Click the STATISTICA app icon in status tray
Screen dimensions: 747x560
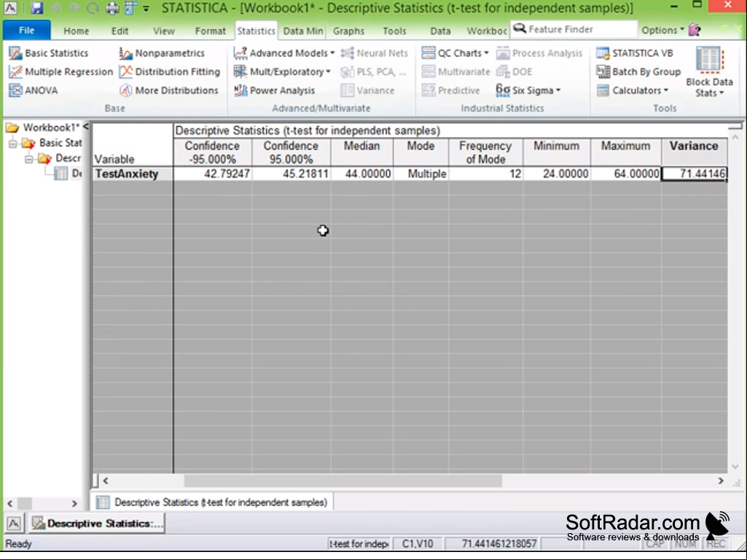click(14, 524)
